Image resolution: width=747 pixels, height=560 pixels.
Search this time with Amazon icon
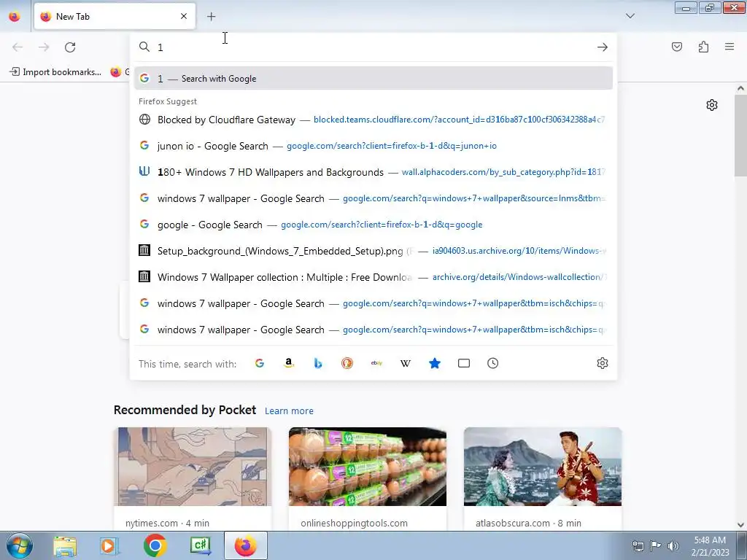pos(289,363)
